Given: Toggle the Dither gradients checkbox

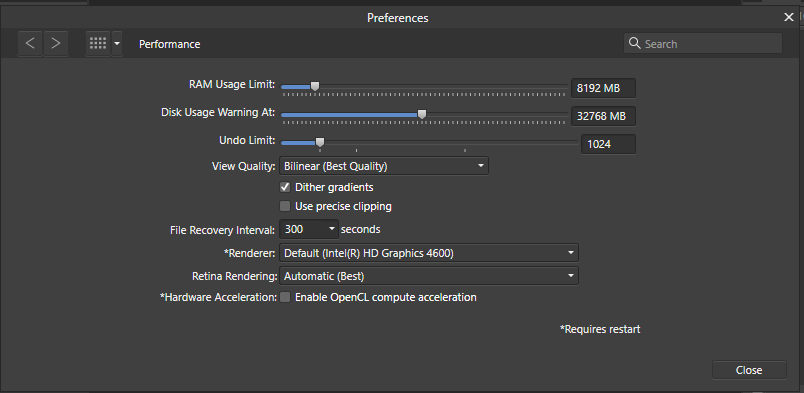Looking at the screenshot, I should tap(285, 187).
